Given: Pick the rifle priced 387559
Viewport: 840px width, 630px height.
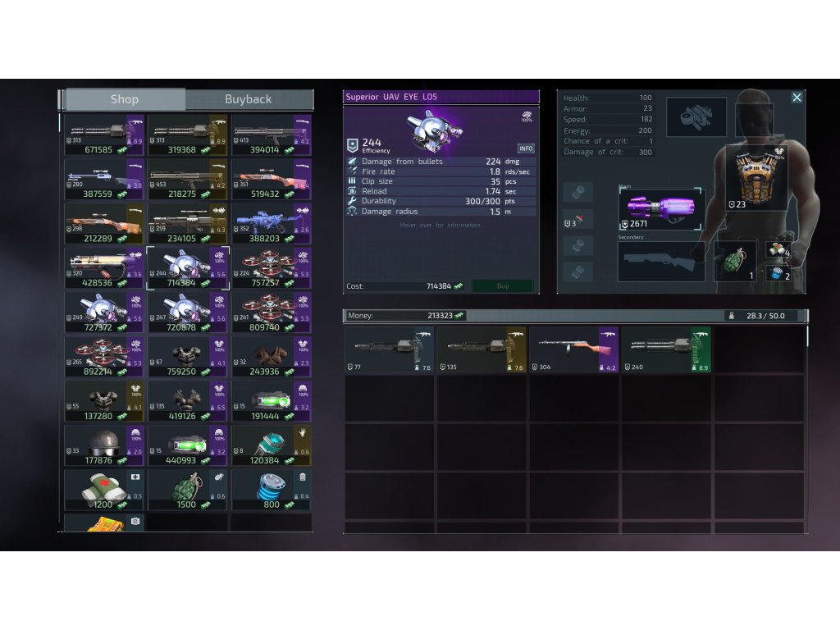Looking at the screenshot, I should coord(104,180).
